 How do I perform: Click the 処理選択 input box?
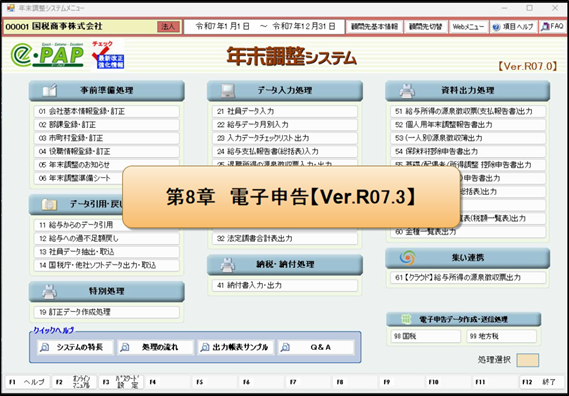point(528,360)
